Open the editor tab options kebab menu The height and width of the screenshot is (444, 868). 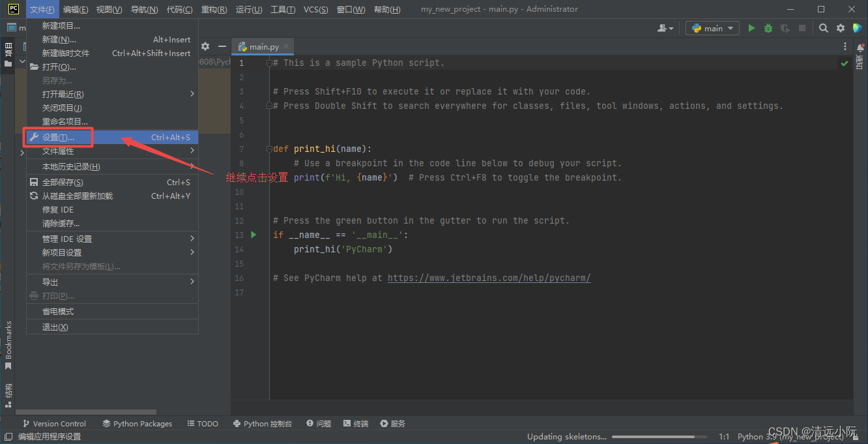(x=845, y=46)
